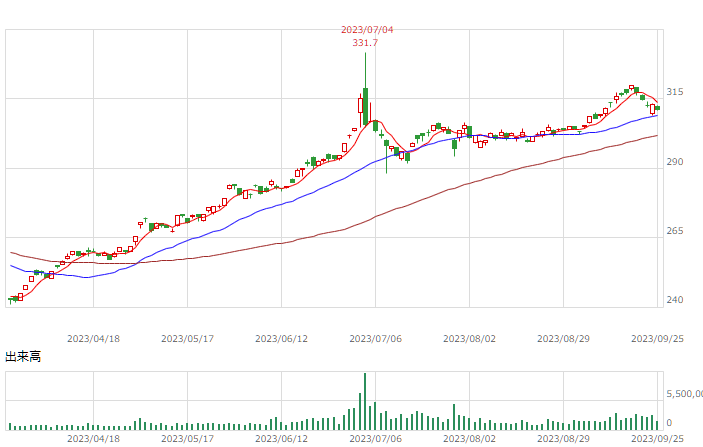
Task: Click the 240 price axis label
Action: coord(675,300)
